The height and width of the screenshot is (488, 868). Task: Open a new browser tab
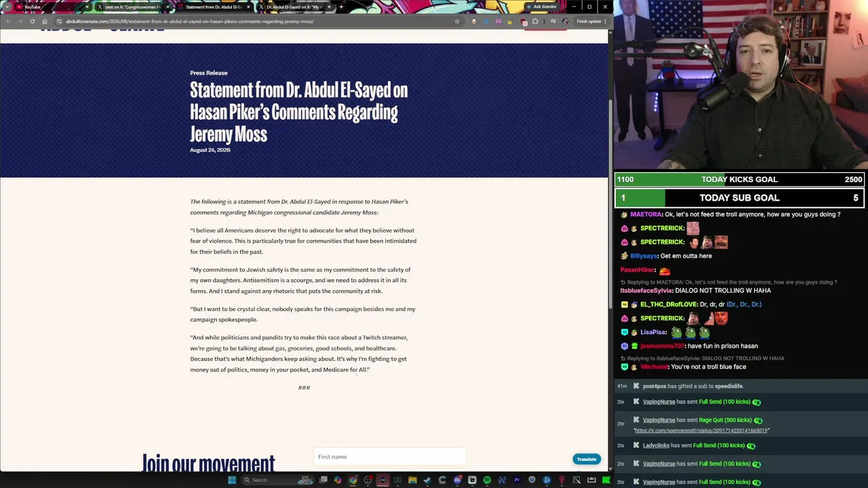[x=341, y=7]
